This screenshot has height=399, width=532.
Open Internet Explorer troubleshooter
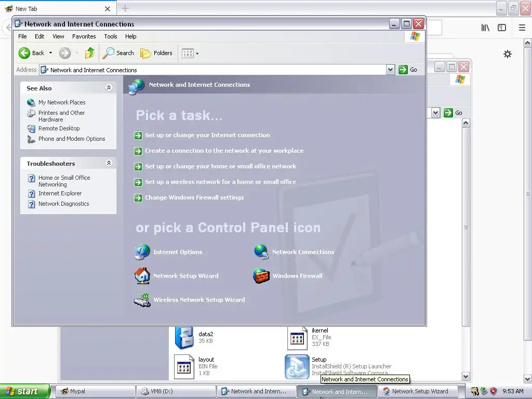[x=60, y=193]
